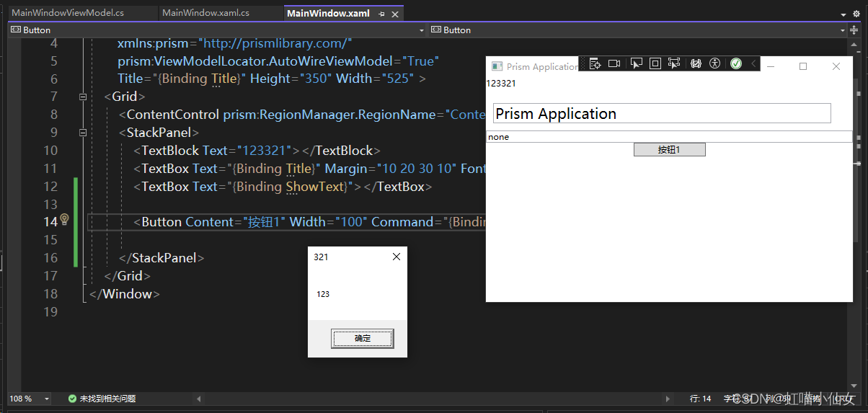Click line number 12 in editor
Viewport: 868px width, 413px height.
pyautogui.click(x=50, y=187)
